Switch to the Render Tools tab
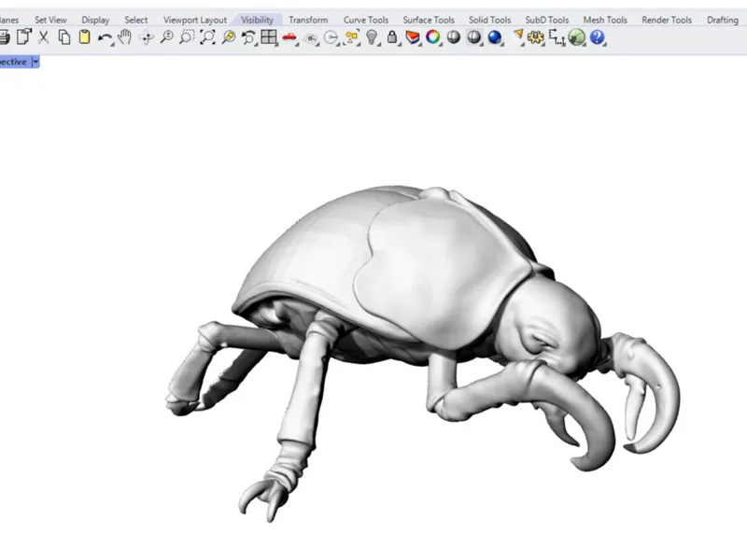Screen dimensions: 747x560 point(667,20)
